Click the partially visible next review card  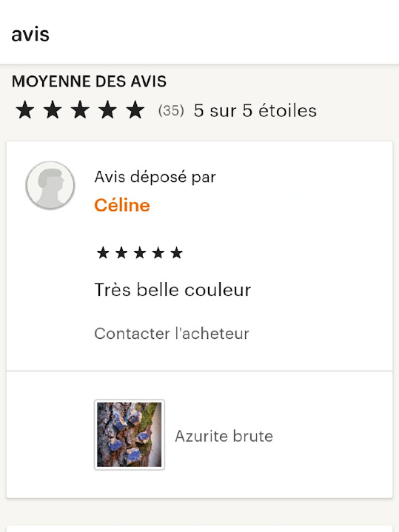(199, 528)
